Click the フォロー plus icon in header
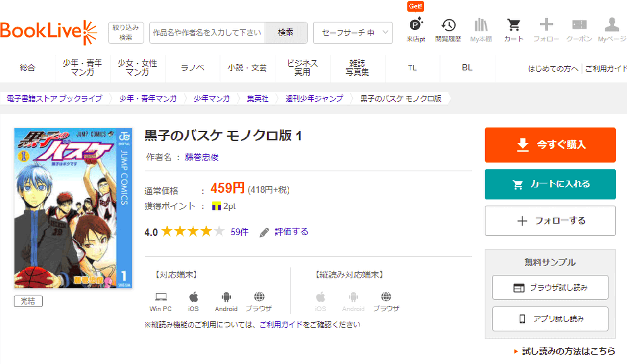The width and height of the screenshot is (627, 364). 546,29
